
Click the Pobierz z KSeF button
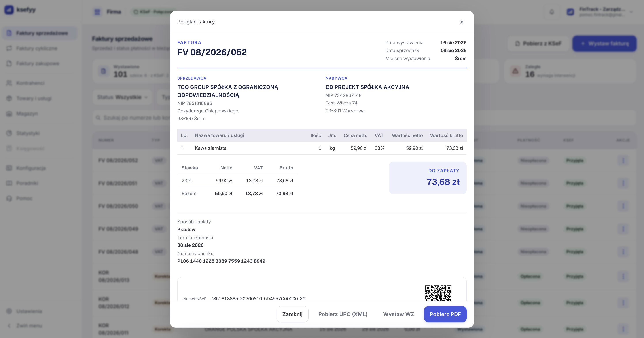(x=538, y=44)
